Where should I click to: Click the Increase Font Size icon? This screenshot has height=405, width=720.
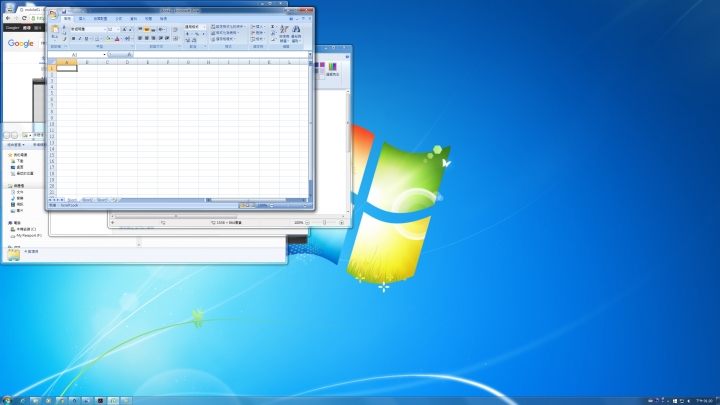[124, 29]
